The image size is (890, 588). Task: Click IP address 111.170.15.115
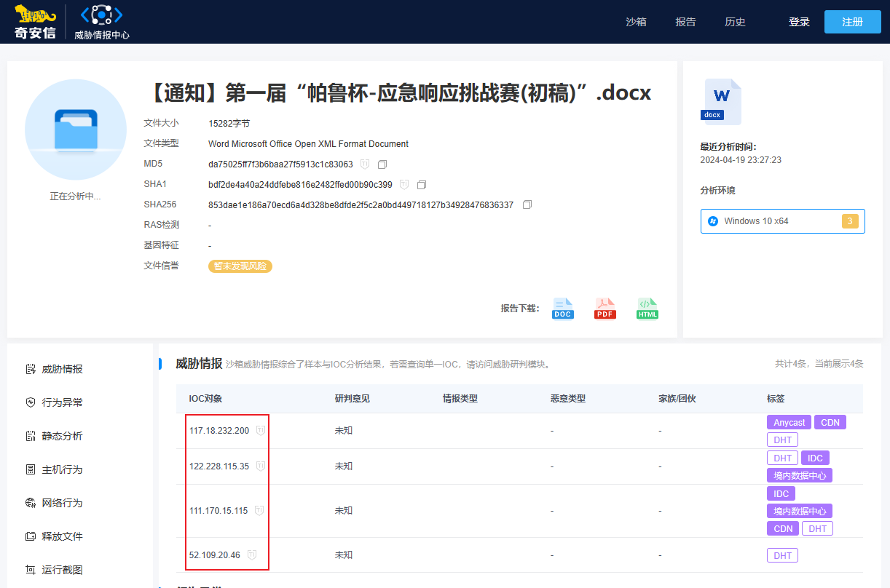[218, 511]
